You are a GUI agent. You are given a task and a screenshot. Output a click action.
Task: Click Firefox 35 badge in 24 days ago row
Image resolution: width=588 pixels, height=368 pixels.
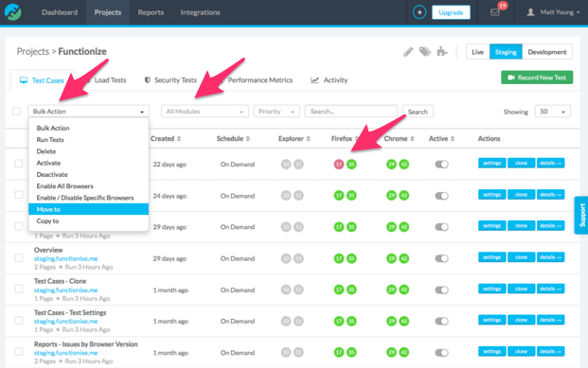[x=351, y=195]
